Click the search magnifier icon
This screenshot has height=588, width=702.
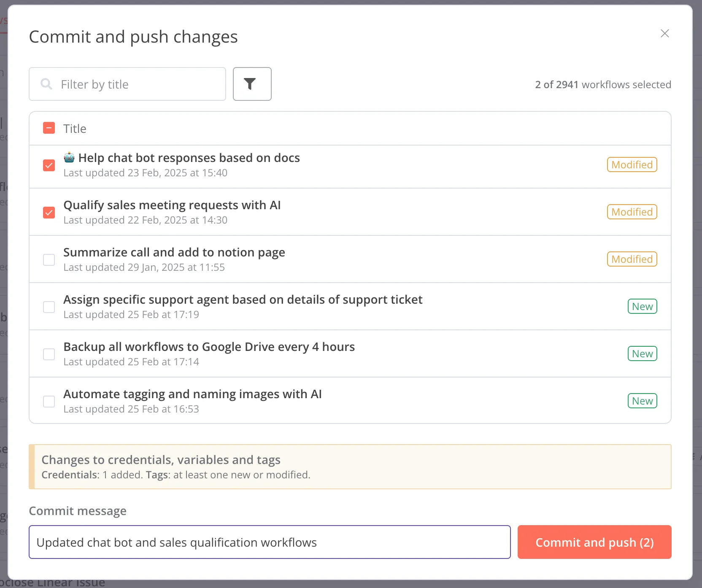(46, 84)
